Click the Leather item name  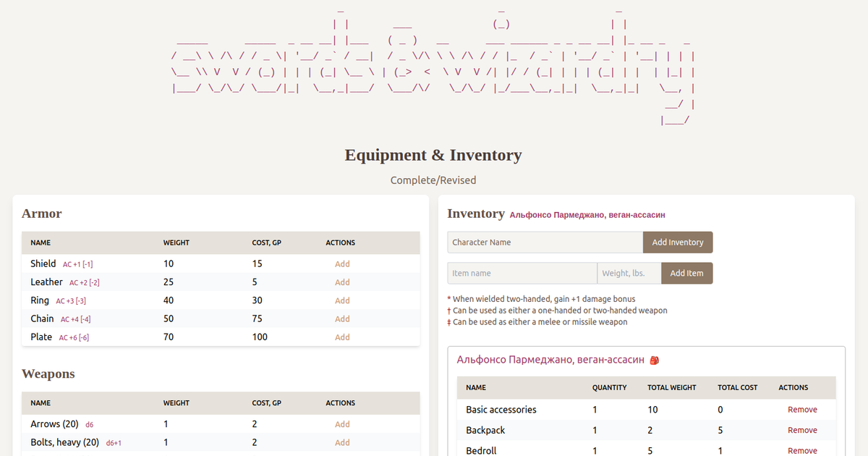tap(46, 282)
